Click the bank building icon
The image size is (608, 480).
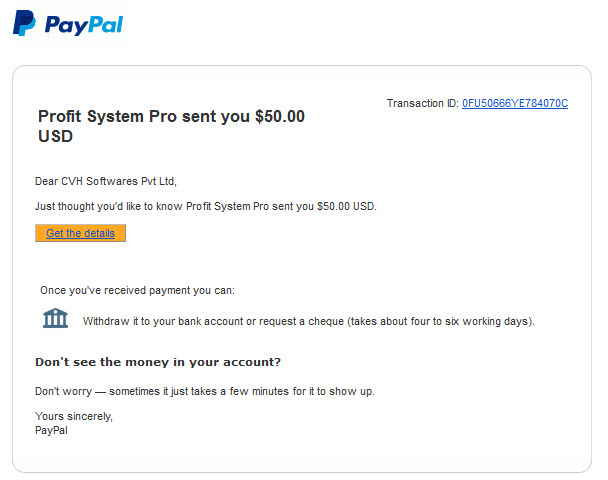coord(55,318)
